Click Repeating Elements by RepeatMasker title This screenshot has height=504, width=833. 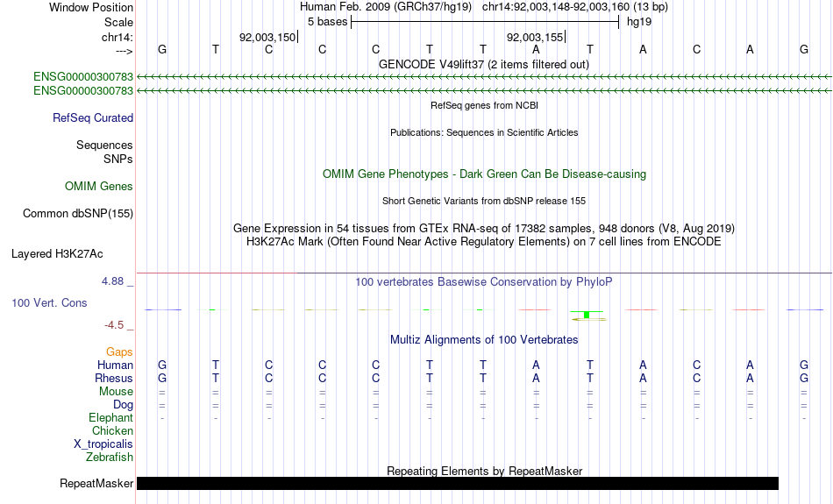click(x=484, y=471)
